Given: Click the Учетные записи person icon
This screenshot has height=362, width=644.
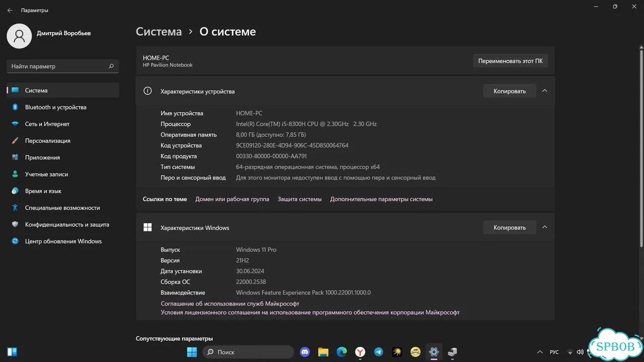Looking at the screenshot, I should click(15, 174).
